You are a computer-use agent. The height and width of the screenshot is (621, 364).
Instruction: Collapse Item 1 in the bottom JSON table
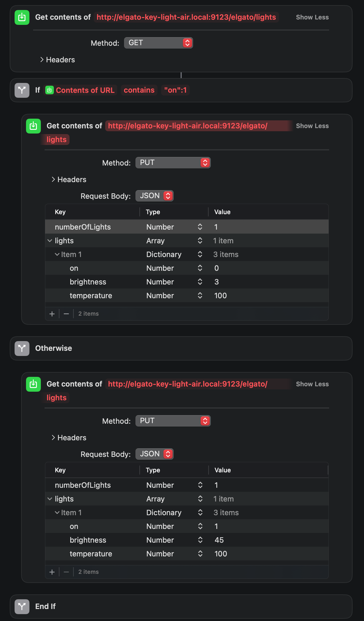coord(57,513)
